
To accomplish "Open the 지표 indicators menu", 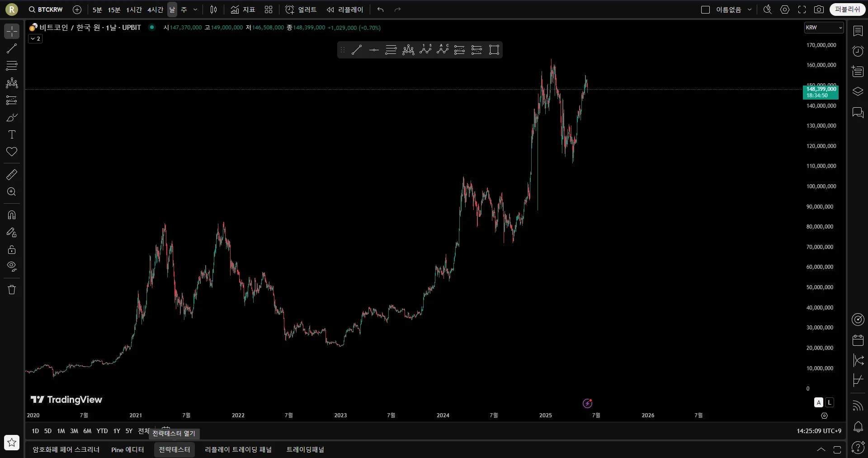I will [243, 10].
